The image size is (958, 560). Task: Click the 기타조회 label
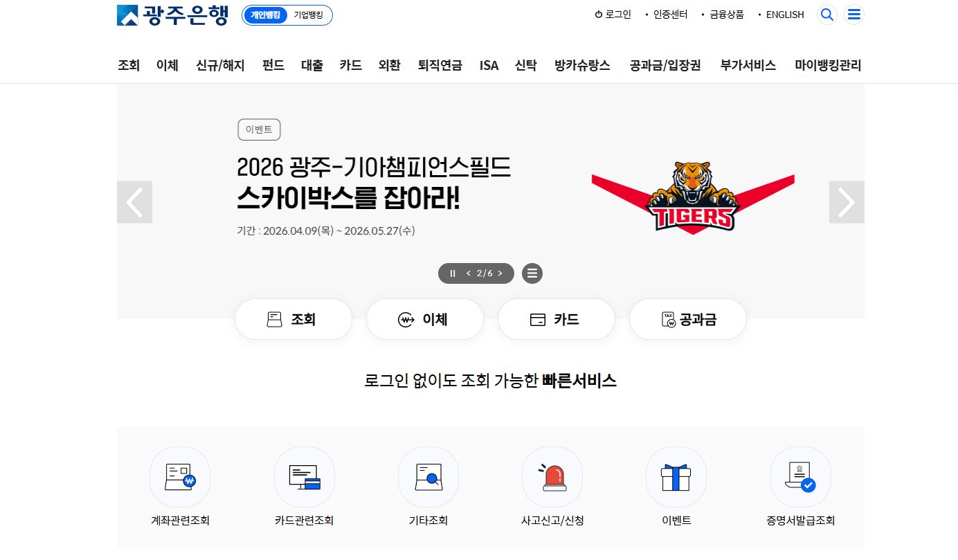pyautogui.click(x=428, y=521)
